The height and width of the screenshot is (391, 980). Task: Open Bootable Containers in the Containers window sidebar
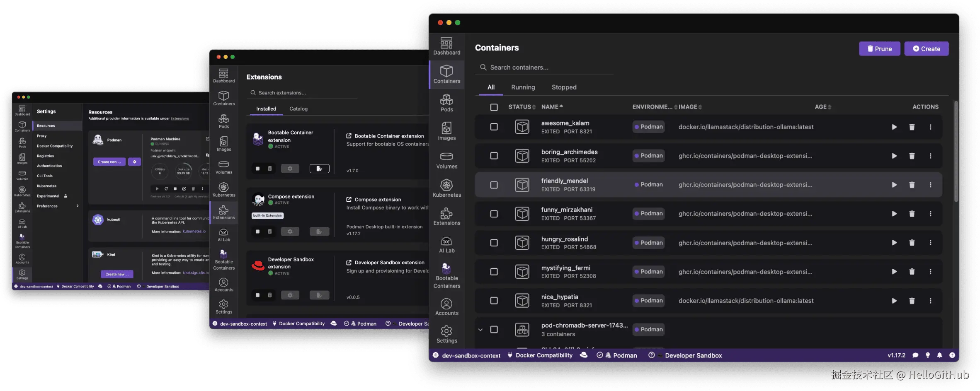(x=446, y=275)
